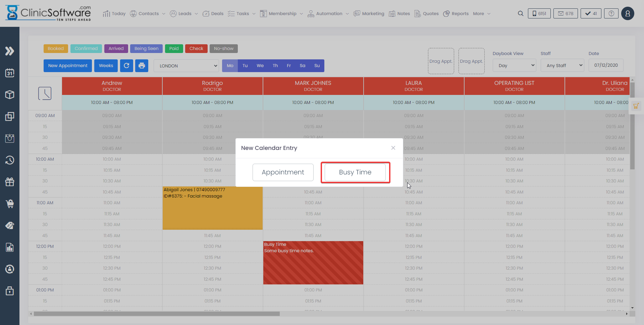Screen dimensions: 644x325
Task: Open the help question mark icon
Action: (x=611, y=13)
